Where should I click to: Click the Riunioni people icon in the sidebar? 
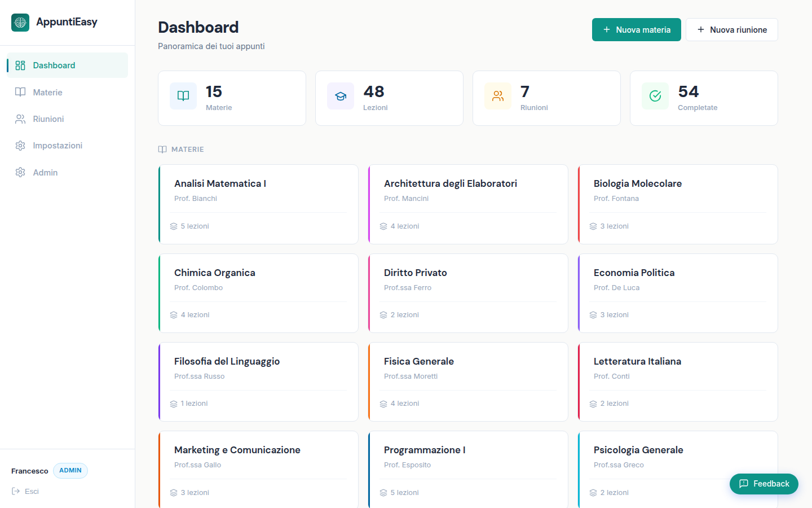click(x=20, y=119)
